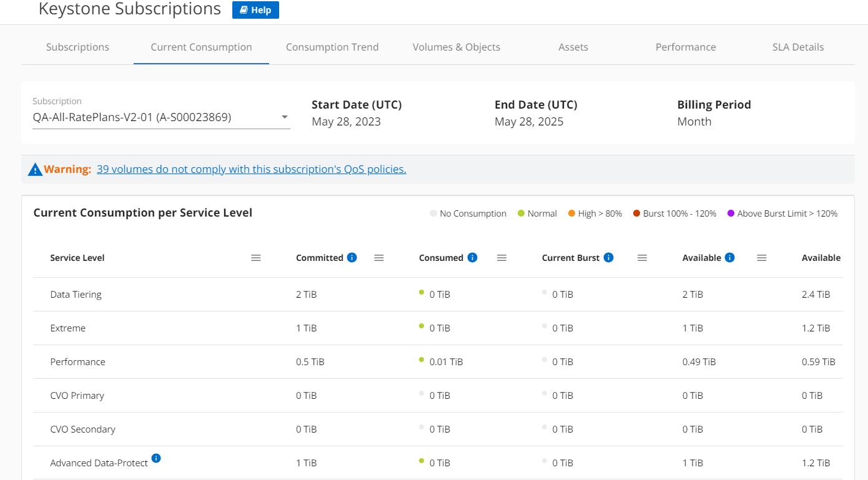Select the Performance tab
The height and width of the screenshot is (480, 868).
pyautogui.click(x=686, y=47)
